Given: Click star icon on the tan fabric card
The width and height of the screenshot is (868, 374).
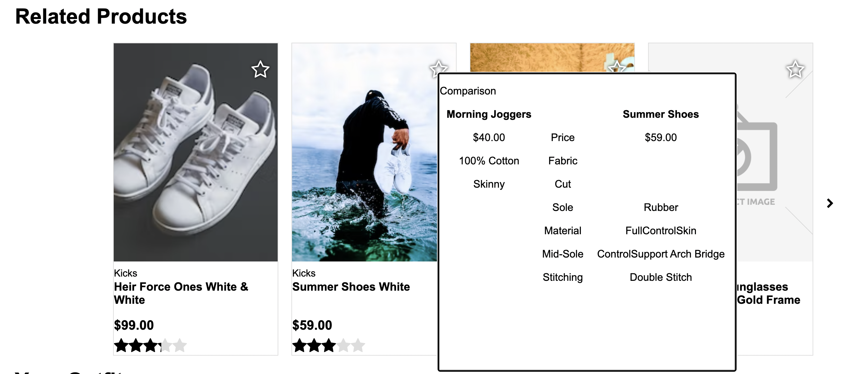Looking at the screenshot, I should (x=617, y=67).
